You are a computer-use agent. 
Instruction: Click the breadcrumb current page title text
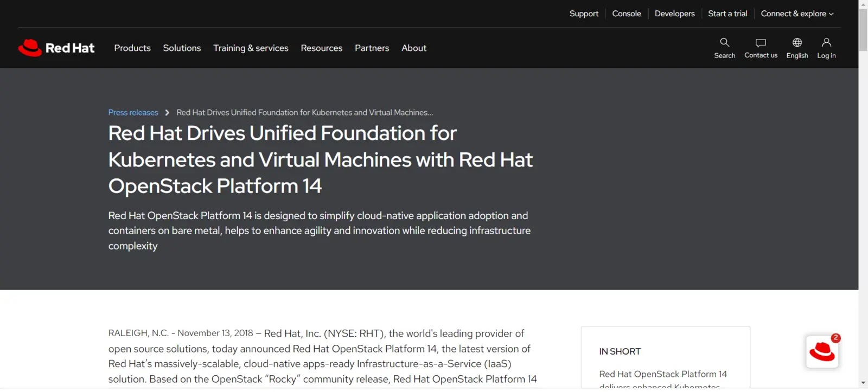305,112
